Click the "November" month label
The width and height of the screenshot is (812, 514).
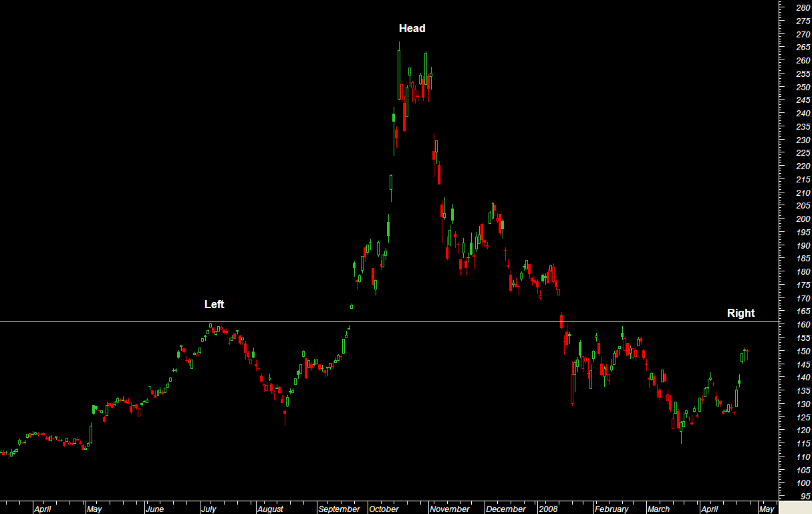450,509
